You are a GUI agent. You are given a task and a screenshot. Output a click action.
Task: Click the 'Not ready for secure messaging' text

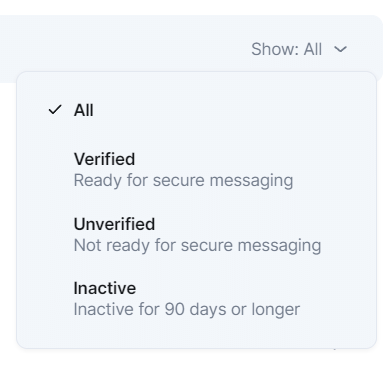coord(197,245)
